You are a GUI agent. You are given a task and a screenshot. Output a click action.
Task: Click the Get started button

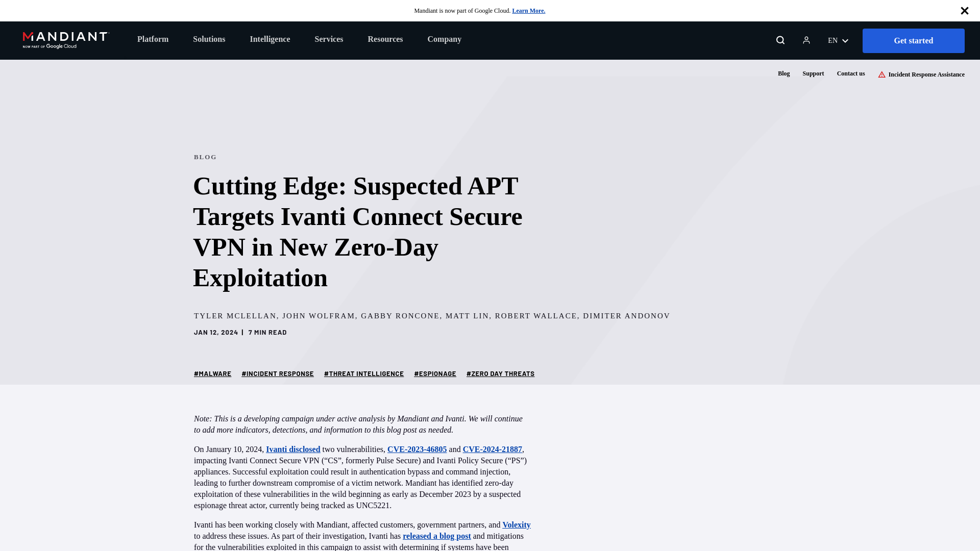pyautogui.click(x=913, y=40)
